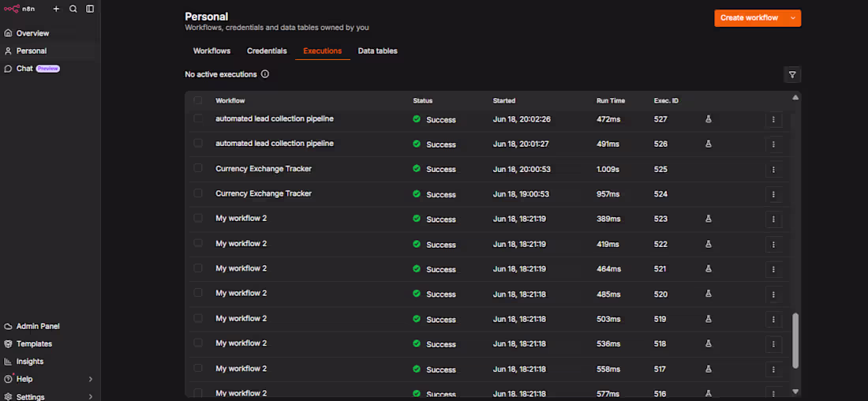Viewport: 868px width, 401px height.
Task: Open the executions filter funnel icon
Action: point(792,74)
